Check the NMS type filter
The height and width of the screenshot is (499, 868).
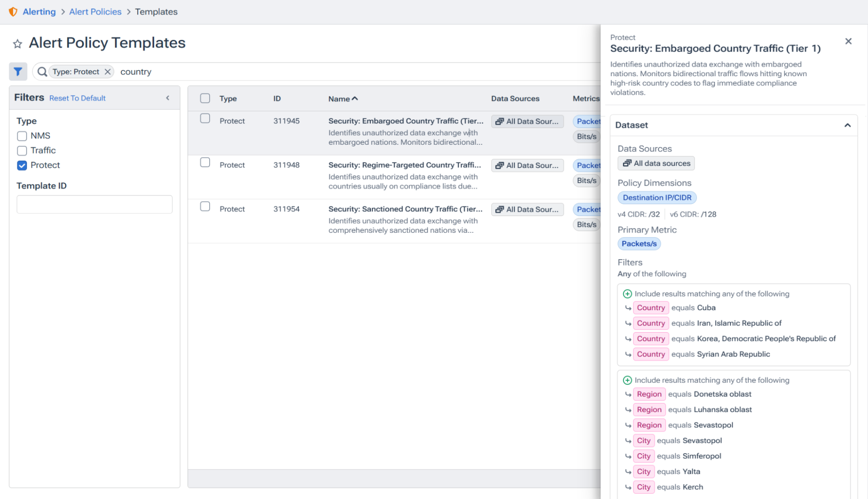(x=22, y=136)
